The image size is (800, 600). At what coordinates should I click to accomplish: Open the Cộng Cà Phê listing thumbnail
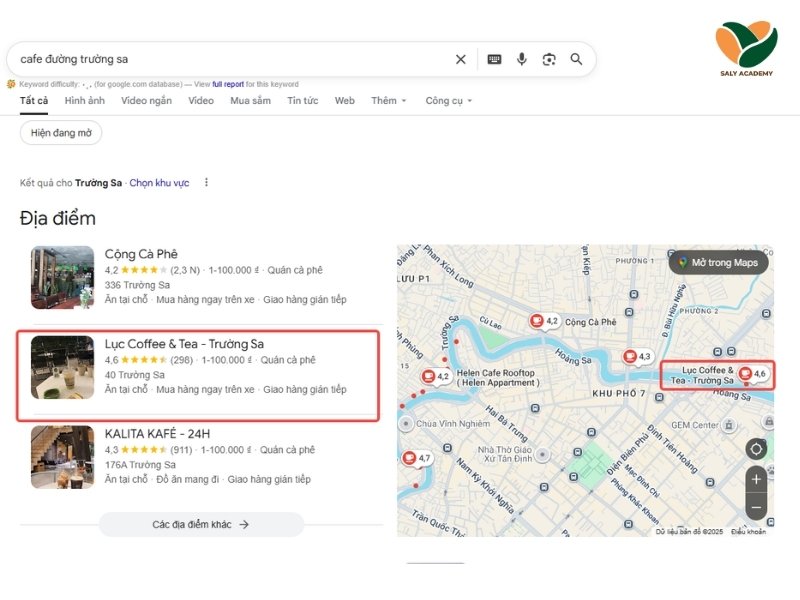click(x=62, y=278)
